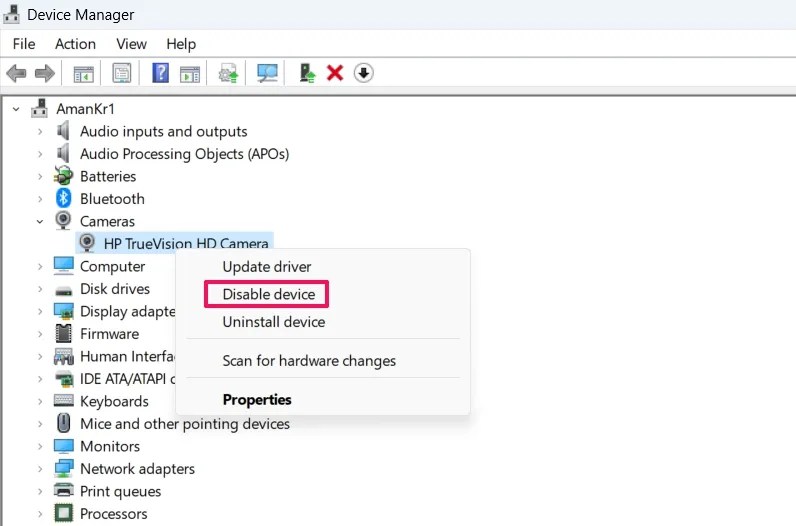Click the Disk drives icon
Screen dimensions: 796x526
click(x=63, y=290)
